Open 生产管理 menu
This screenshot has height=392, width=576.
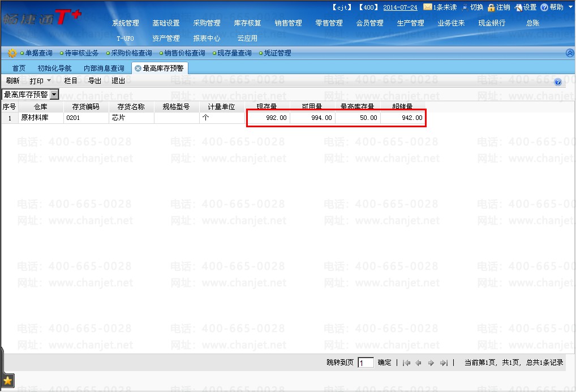pos(411,23)
